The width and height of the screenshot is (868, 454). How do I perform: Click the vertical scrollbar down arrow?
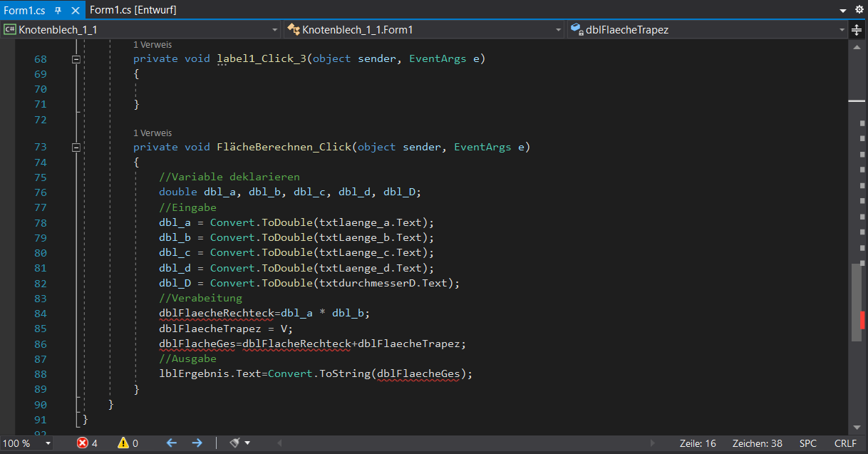[857, 427]
